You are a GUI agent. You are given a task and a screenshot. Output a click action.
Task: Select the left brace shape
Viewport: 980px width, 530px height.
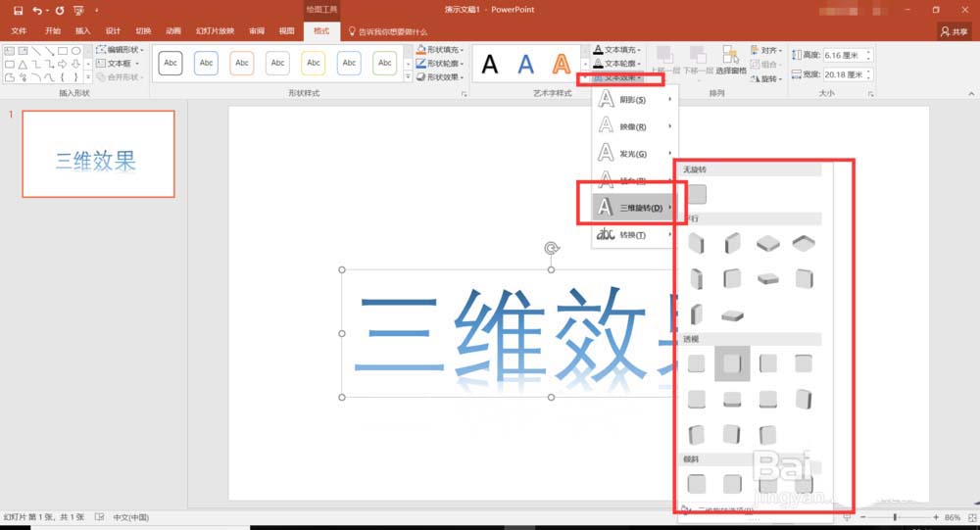tap(63, 77)
